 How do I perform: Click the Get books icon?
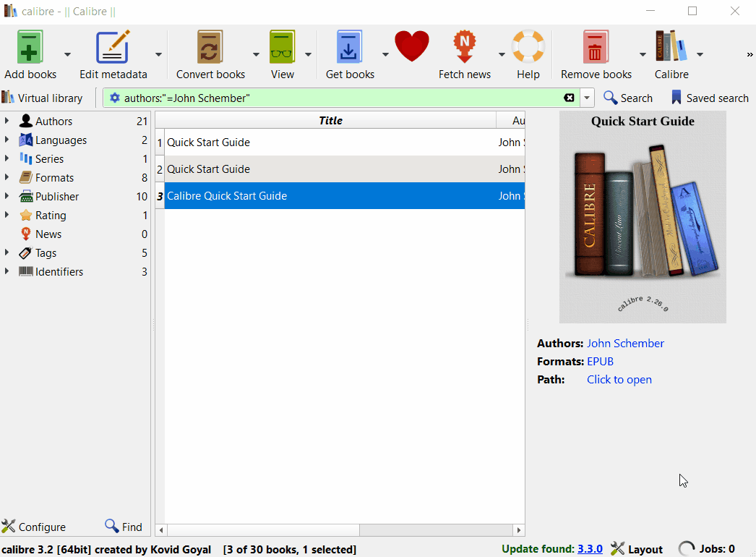(349, 47)
